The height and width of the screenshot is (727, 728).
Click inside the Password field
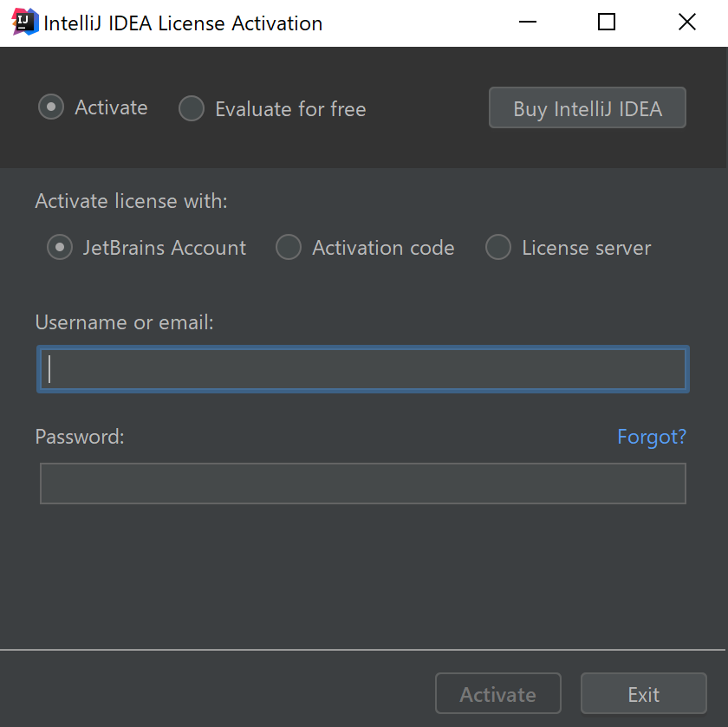[x=362, y=483]
